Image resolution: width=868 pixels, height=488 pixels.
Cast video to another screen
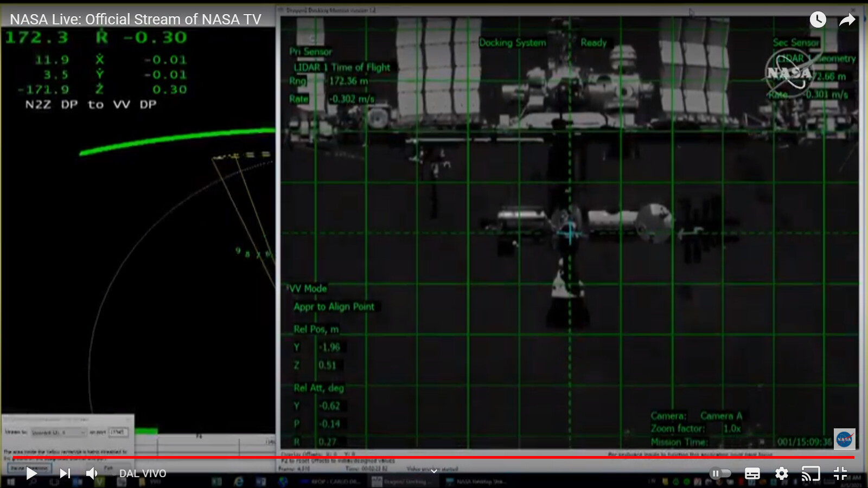click(810, 473)
